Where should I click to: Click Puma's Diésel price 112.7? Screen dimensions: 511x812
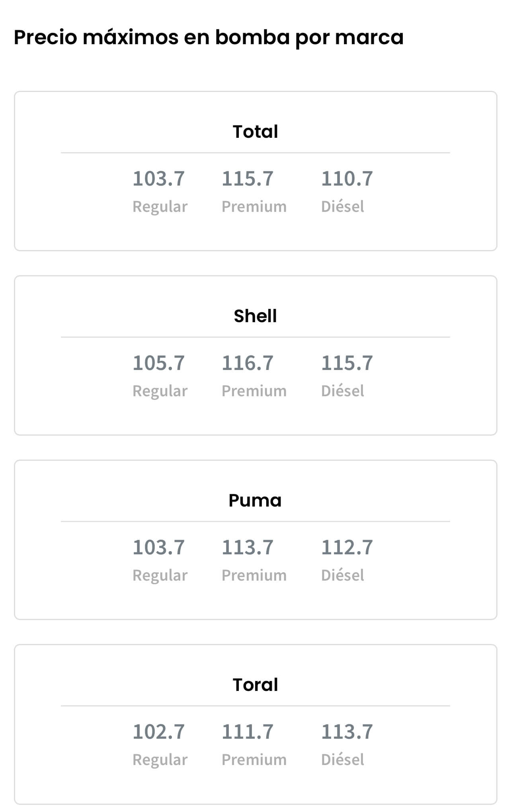pos(347,547)
